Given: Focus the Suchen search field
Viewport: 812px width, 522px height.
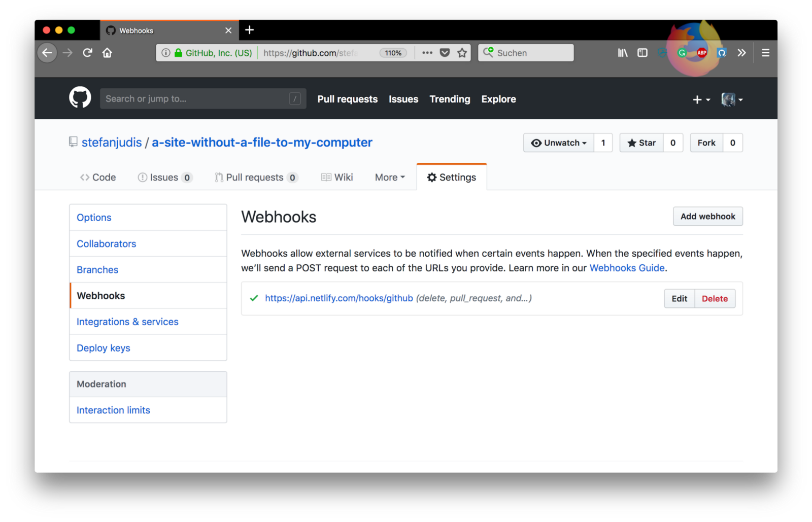Looking at the screenshot, I should [526, 53].
